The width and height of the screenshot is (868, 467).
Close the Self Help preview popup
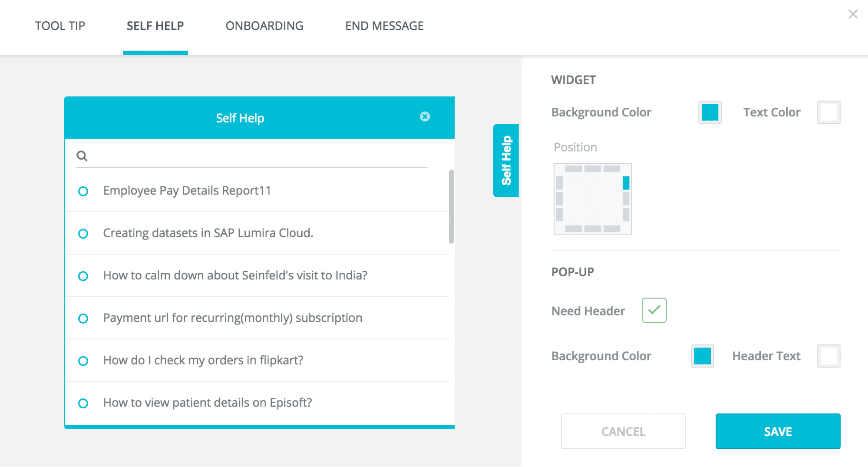pyautogui.click(x=425, y=116)
